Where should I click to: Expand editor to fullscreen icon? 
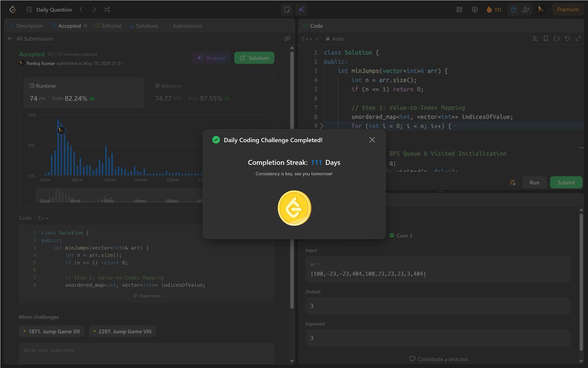578,38
